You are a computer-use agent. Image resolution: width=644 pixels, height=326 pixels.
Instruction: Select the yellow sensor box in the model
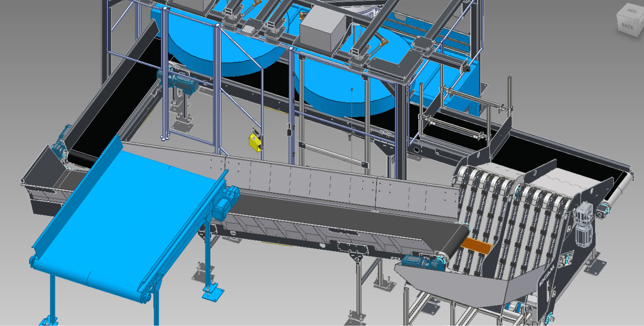coord(255,142)
